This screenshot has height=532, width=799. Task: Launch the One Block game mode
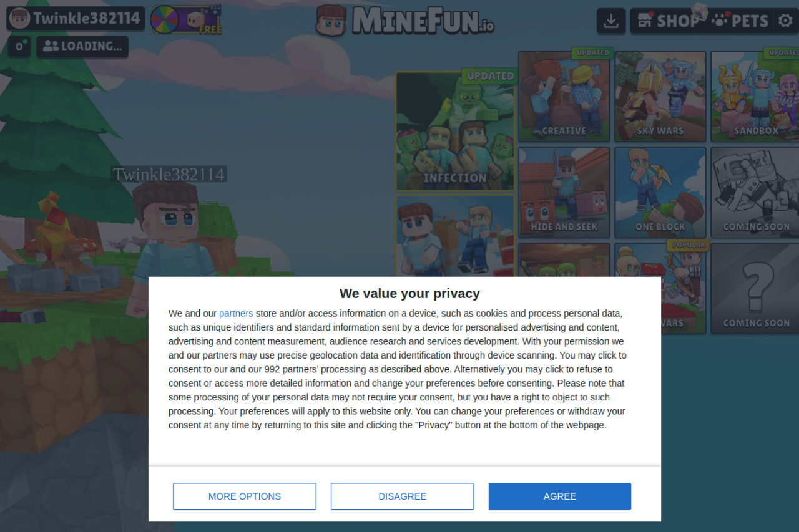[660, 193]
